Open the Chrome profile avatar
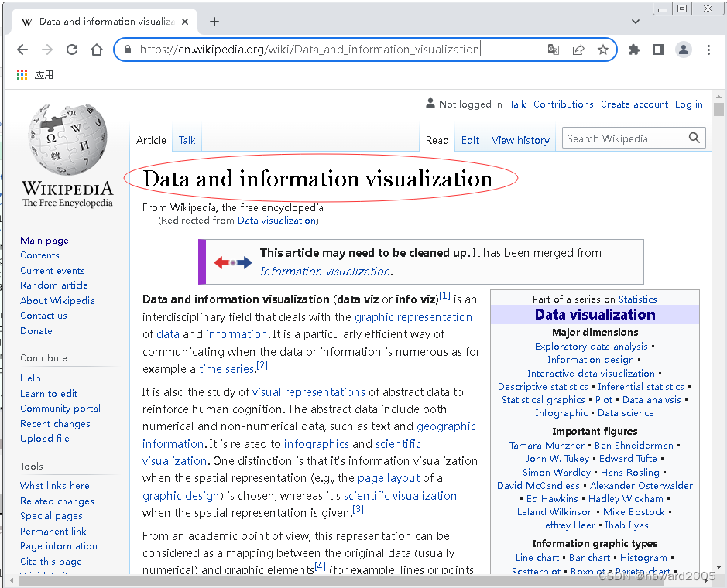This screenshot has height=588, width=727. (684, 50)
